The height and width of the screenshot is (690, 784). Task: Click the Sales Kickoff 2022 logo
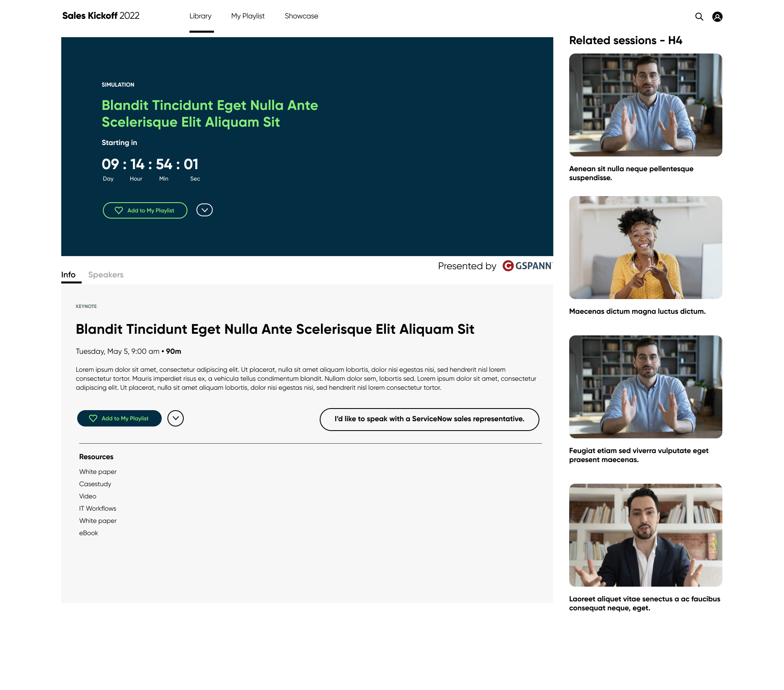101,16
